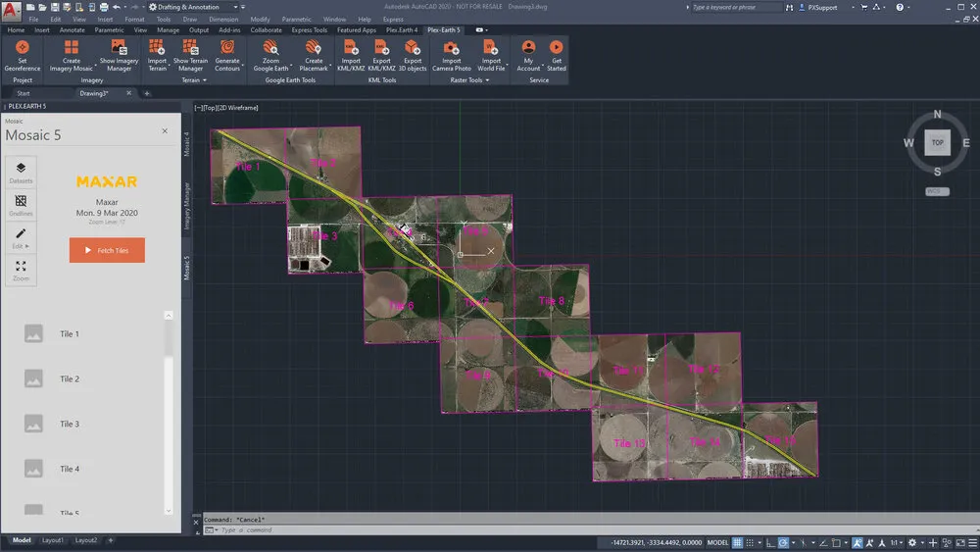The height and width of the screenshot is (552, 980).
Task: Toggle isometric drafting in status bar
Action: pyautogui.click(x=804, y=542)
